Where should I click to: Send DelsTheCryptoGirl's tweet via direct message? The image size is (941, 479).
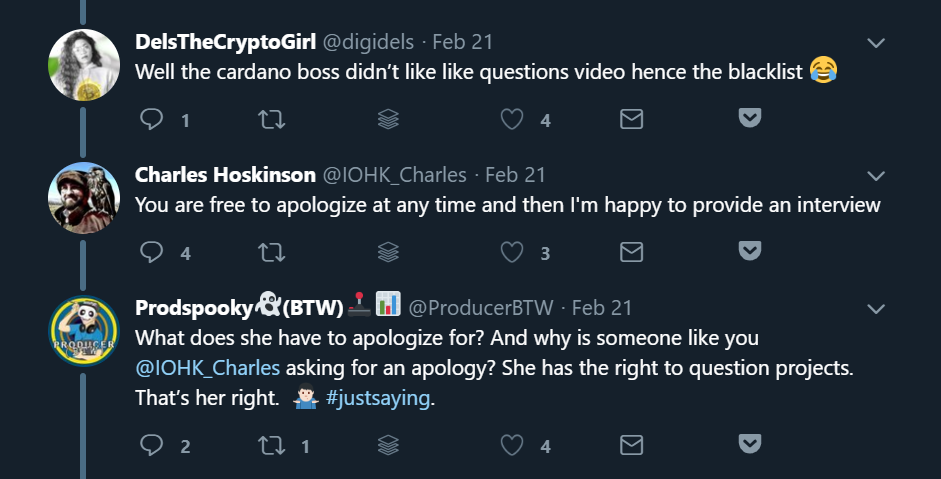[631, 120]
